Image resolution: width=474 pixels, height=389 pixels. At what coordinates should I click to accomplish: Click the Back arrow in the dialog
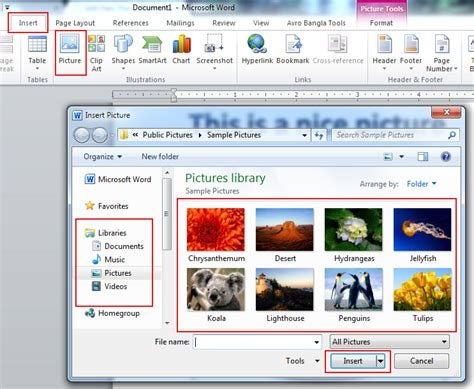(x=82, y=135)
